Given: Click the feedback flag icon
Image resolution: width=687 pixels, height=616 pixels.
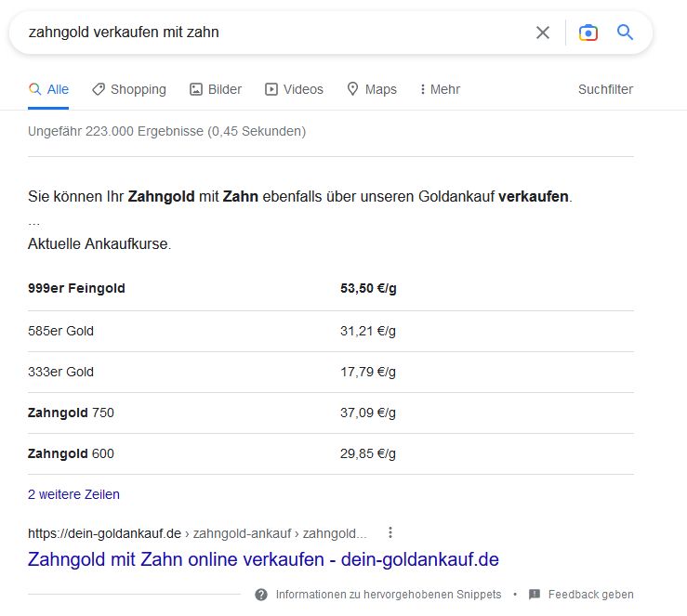Looking at the screenshot, I should [x=535, y=595].
